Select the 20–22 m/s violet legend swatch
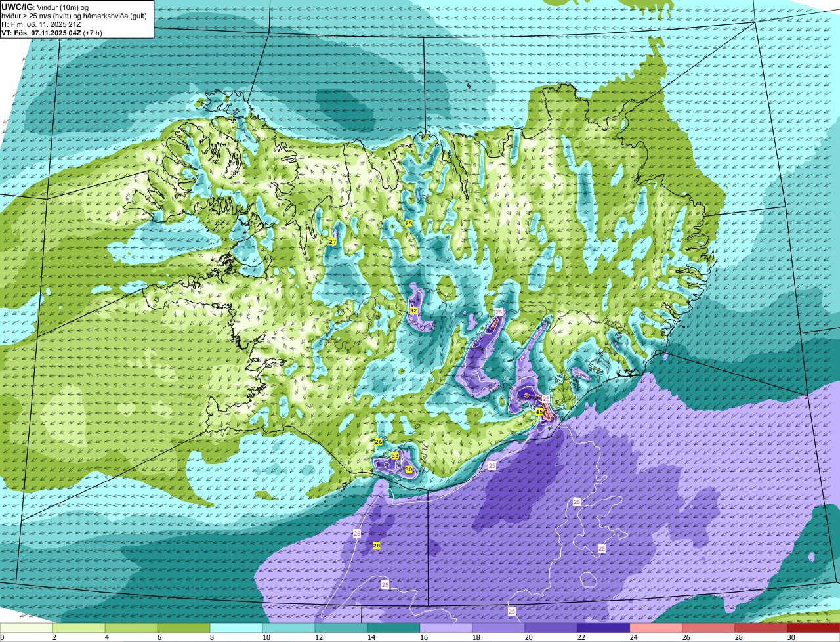 tap(551, 628)
